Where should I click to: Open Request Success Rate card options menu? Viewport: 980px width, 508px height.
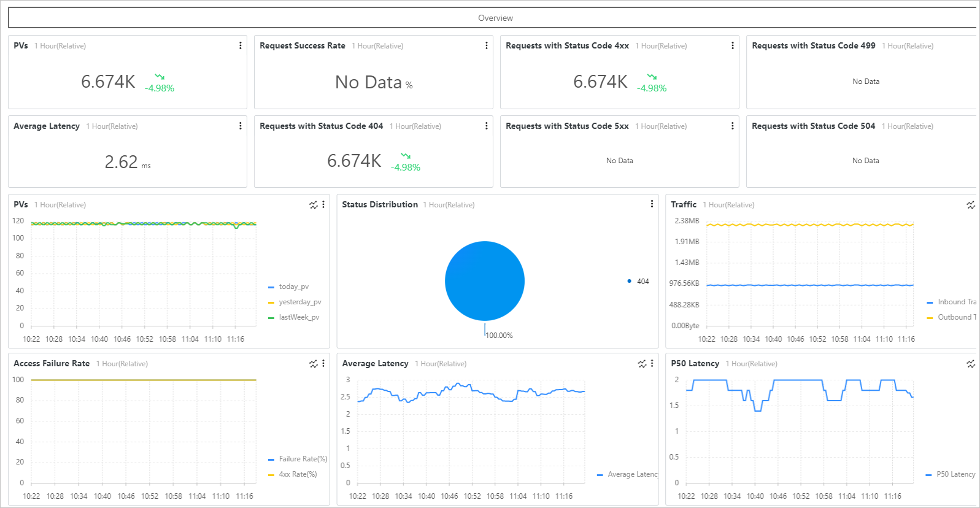click(x=486, y=45)
